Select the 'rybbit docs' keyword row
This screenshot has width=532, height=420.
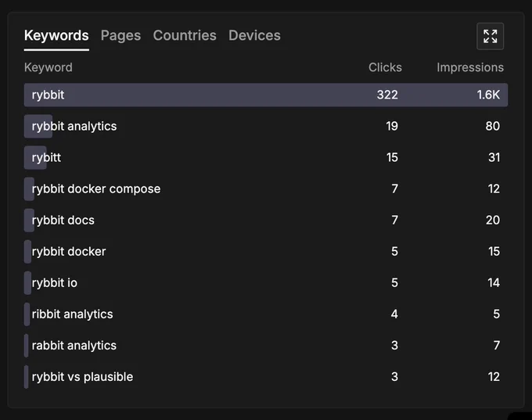pyautogui.click(x=266, y=221)
